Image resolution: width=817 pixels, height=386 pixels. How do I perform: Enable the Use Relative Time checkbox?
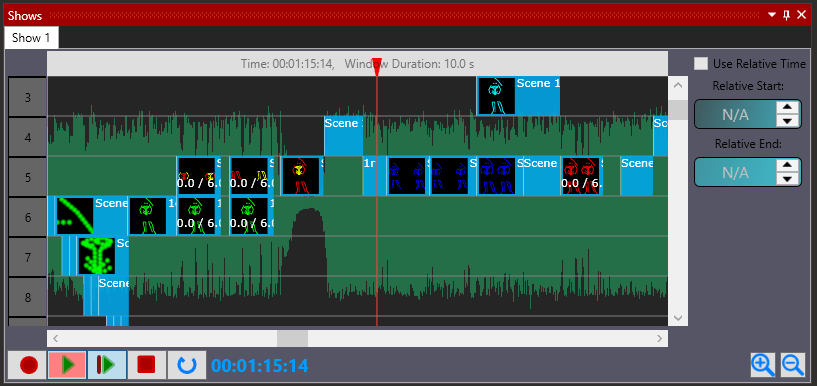point(701,64)
